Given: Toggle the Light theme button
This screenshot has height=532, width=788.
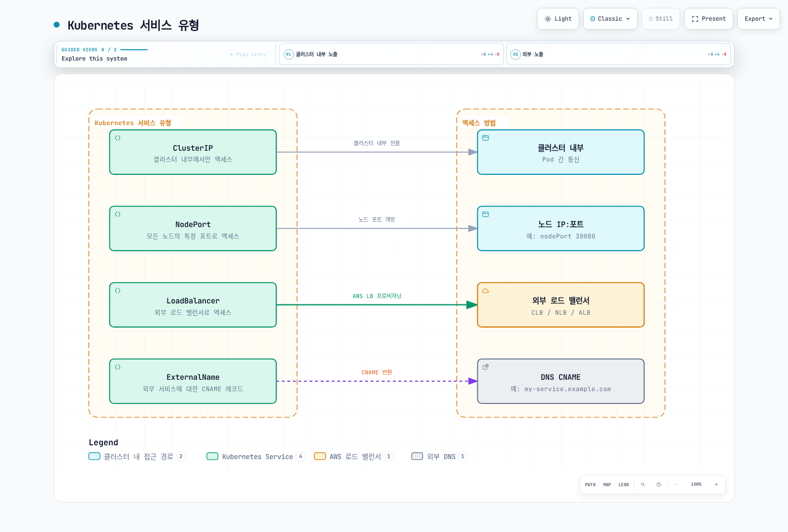Looking at the screenshot, I should 558,19.
